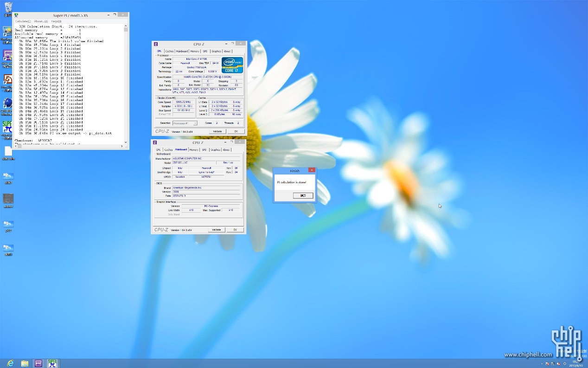Screen dimensions: 588x368
Task: Click Super PI scrollbar up arrow
Action: (126, 27)
